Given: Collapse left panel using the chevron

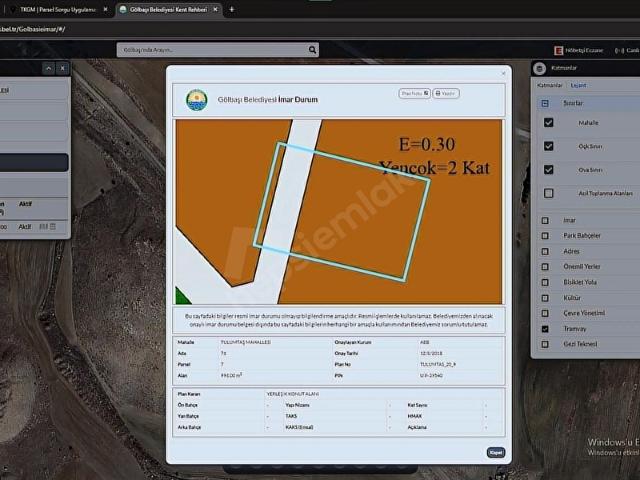Looking at the screenshot, I should [46, 68].
